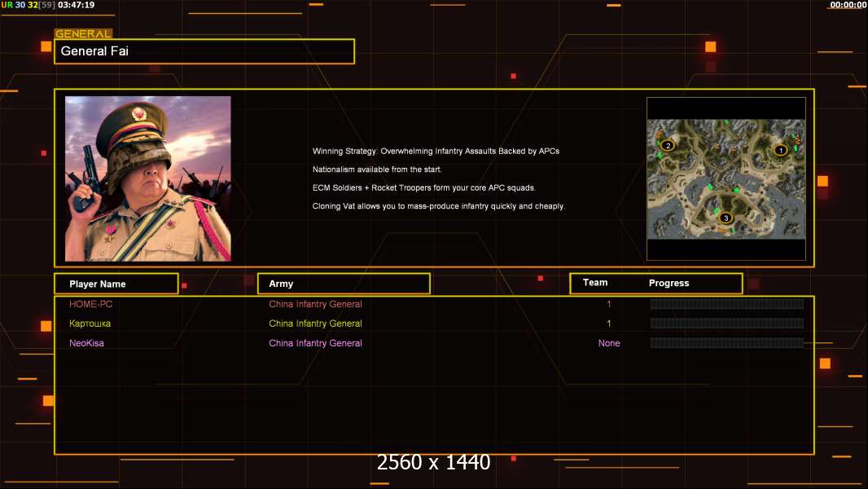Screen dimensions: 868x489
Task: Click the General Fai name field
Action: pyautogui.click(x=204, y=51)
